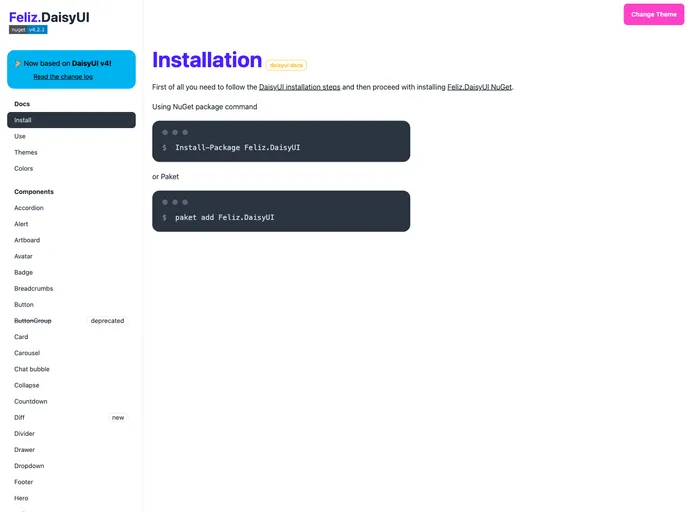Select Install in the Docs menu
Viewport: 688px width, 512px height.
70,120
